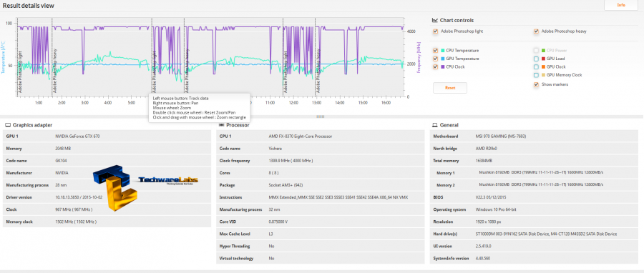
Task: Uncheck the Adobe Photoshop light checkbox
Action: (x=435, y=31)
